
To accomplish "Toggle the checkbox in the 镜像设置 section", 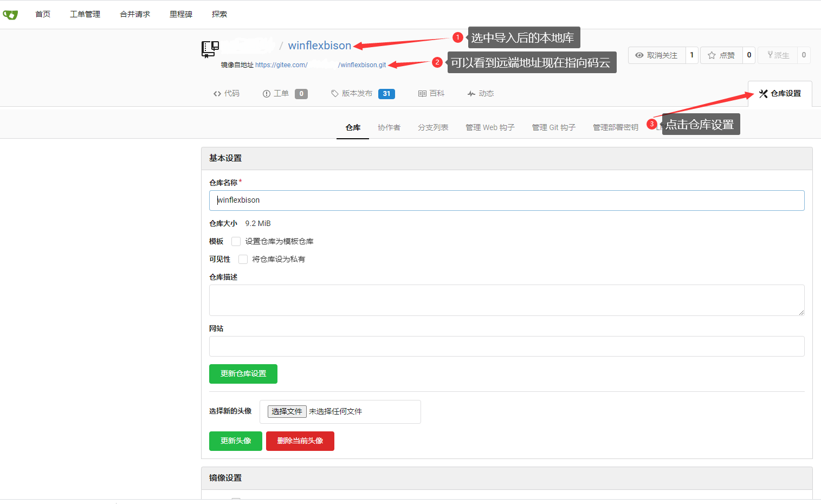I will [x=236, y=500].
